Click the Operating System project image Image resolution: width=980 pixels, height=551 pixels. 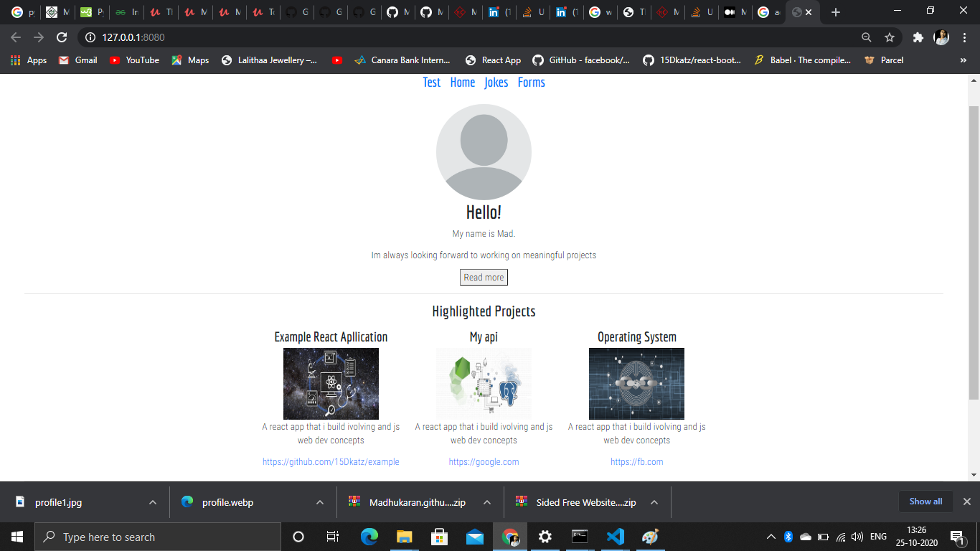pyautogui.click(x=636, y=384)
